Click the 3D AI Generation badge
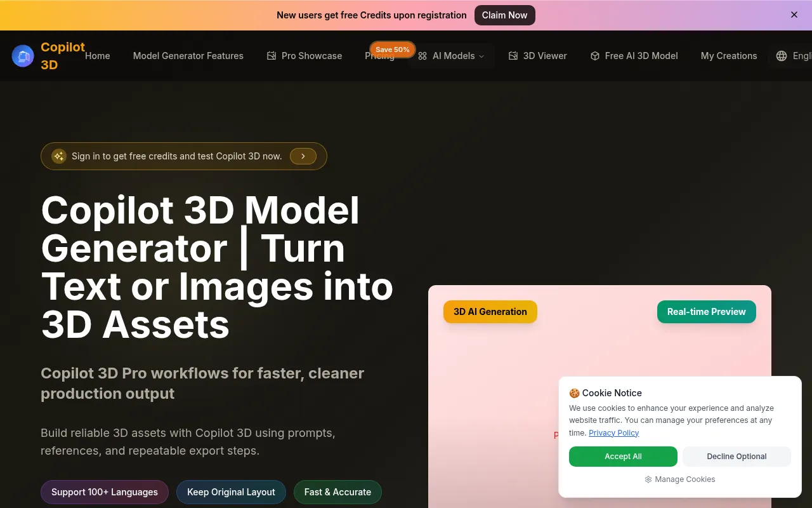Image resolution: width=812 pixels, height=508 pixels. [x=490, y=312]
